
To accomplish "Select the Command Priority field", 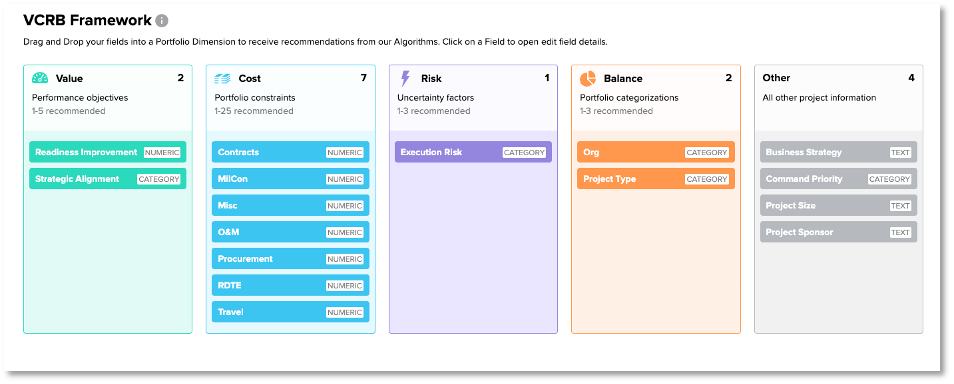I will click(838, 179).
